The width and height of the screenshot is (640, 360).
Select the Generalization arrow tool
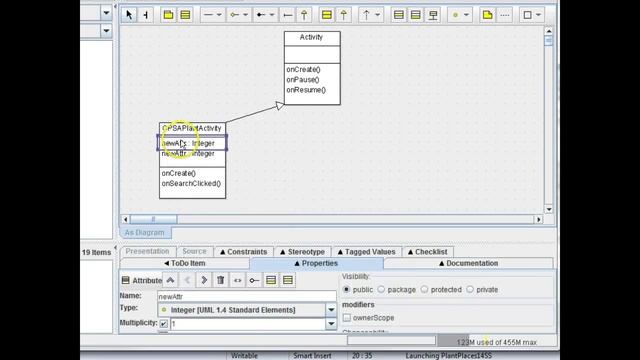click(x=304, y=15)
